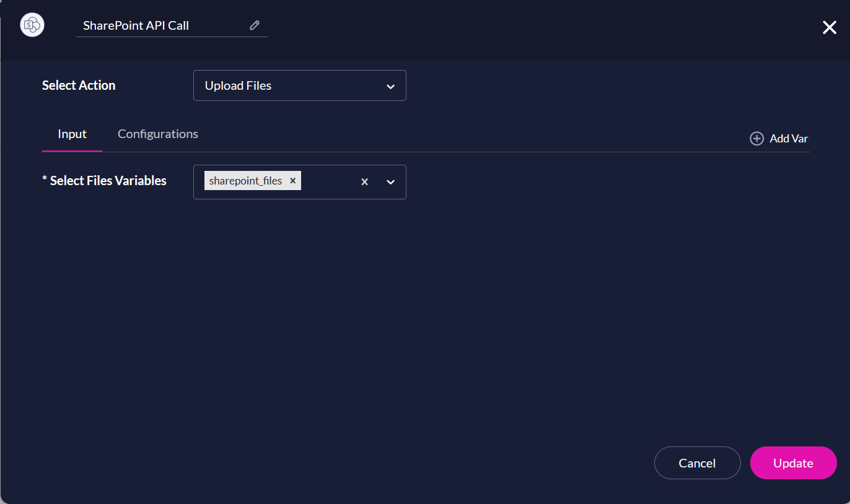This screenshot has width=850, height=504.
Task: Click the Upload Files dropdown text
Action: click(238, 85)
